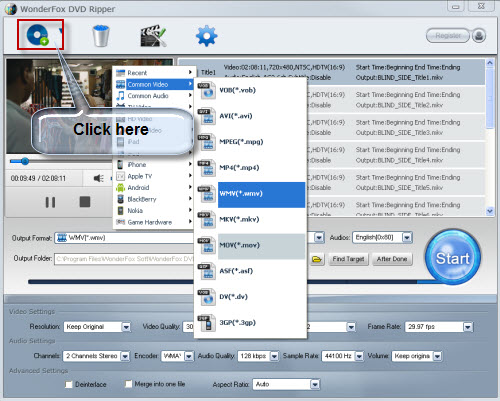Mute audio with the speaker icon
500x401 pixels.
98,178
